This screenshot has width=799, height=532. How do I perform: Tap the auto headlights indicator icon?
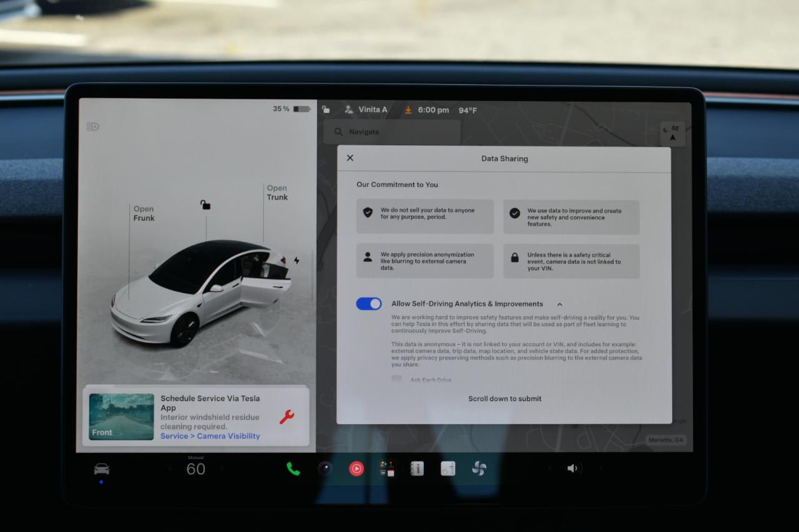pyautogui.click(x=93, y=127)
